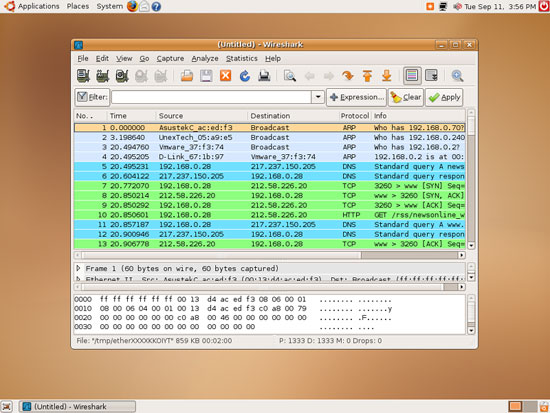Click the Expression... button
Screen dimensions: 550x413
point(356,97)
